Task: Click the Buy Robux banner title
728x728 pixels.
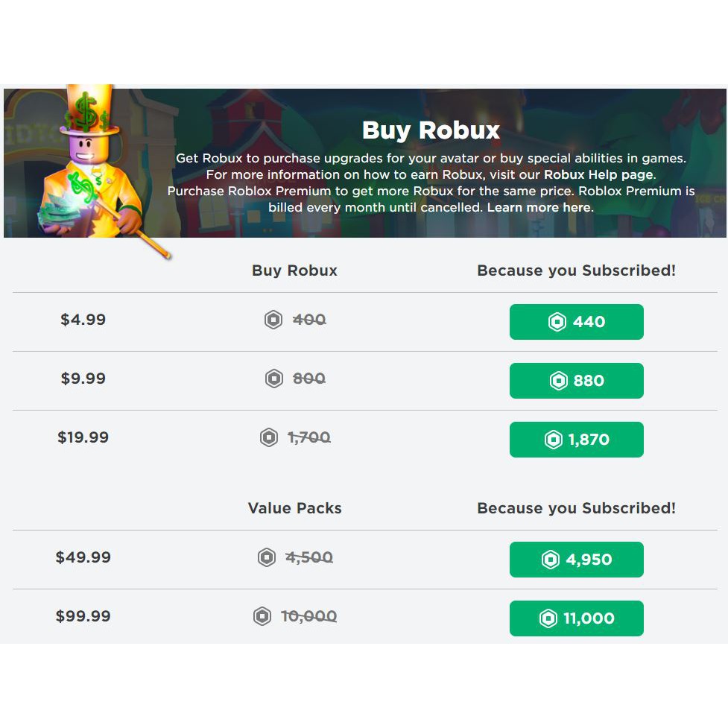Action: coord(431,130)
